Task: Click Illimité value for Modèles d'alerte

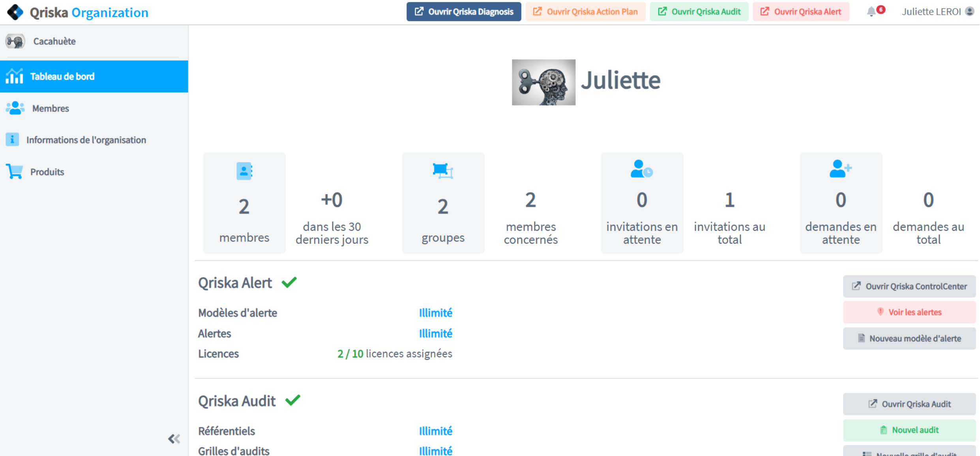Action: [435, 313]
